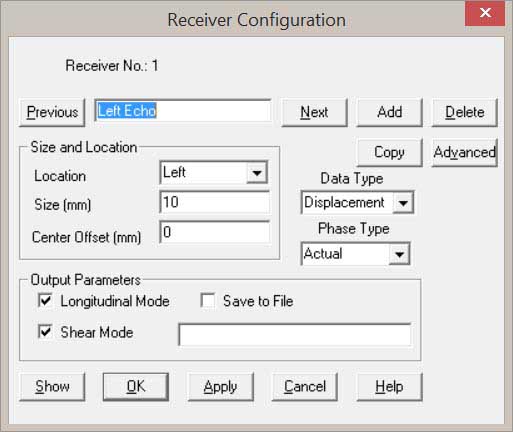Click into the Size (mm) field

[215, 202]
